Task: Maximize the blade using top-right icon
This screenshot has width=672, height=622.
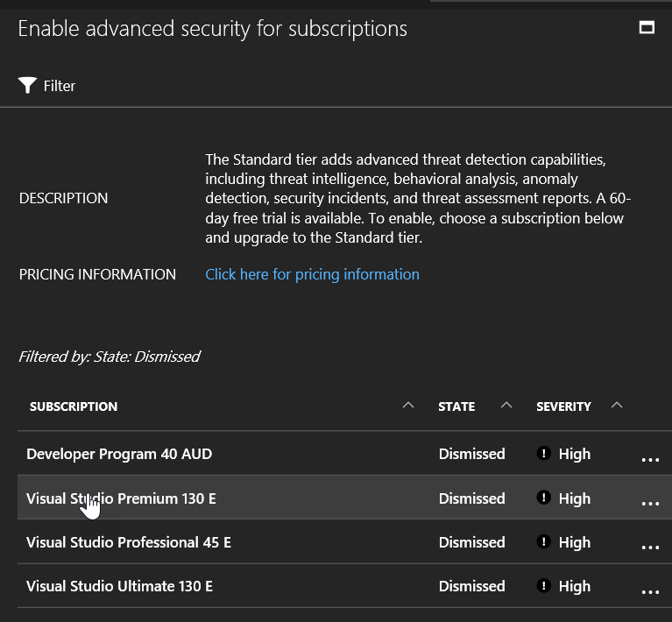Action: tap(647, 28)
